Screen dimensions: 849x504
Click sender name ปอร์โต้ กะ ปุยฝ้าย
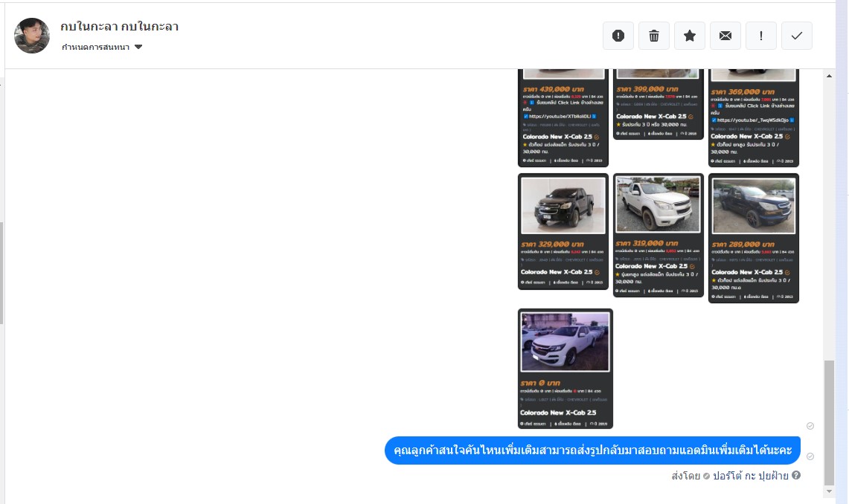pos(751,476)
